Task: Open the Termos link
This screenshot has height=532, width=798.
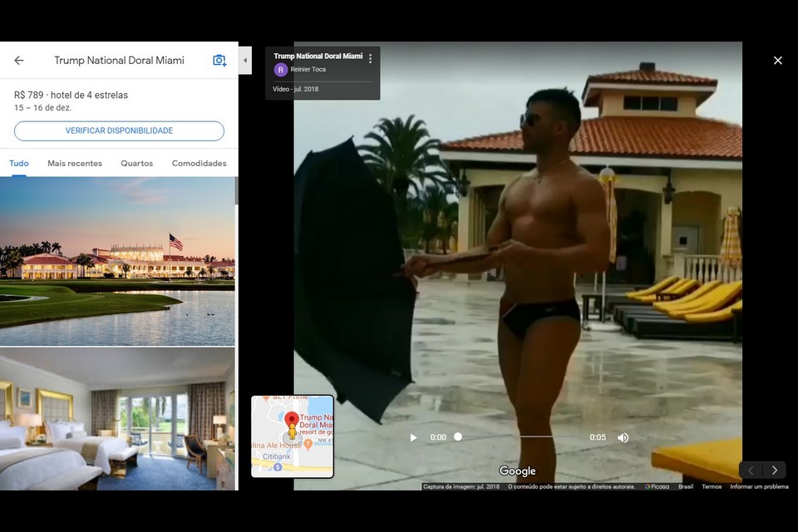Action: [x=712, y=486]
